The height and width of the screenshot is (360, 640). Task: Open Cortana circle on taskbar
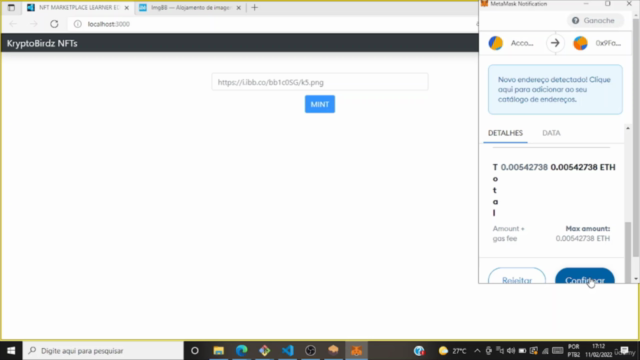[195, 351]
